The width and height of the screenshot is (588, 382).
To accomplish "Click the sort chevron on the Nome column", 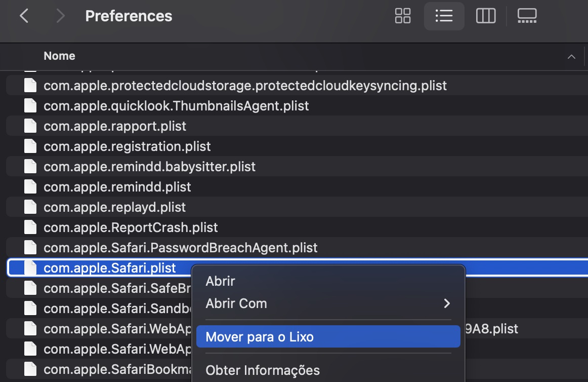I will (x=571, y=56).
